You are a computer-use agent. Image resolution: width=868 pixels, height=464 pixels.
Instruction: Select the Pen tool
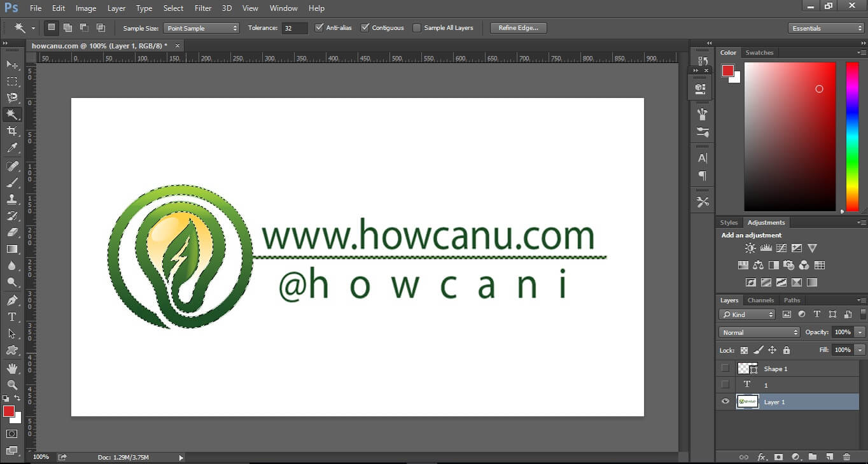12,300
